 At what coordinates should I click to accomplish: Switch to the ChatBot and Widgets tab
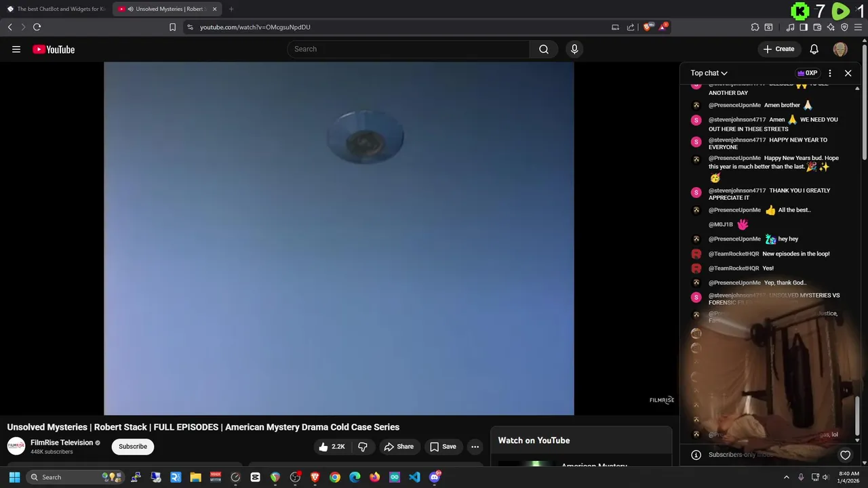point(56,9)
